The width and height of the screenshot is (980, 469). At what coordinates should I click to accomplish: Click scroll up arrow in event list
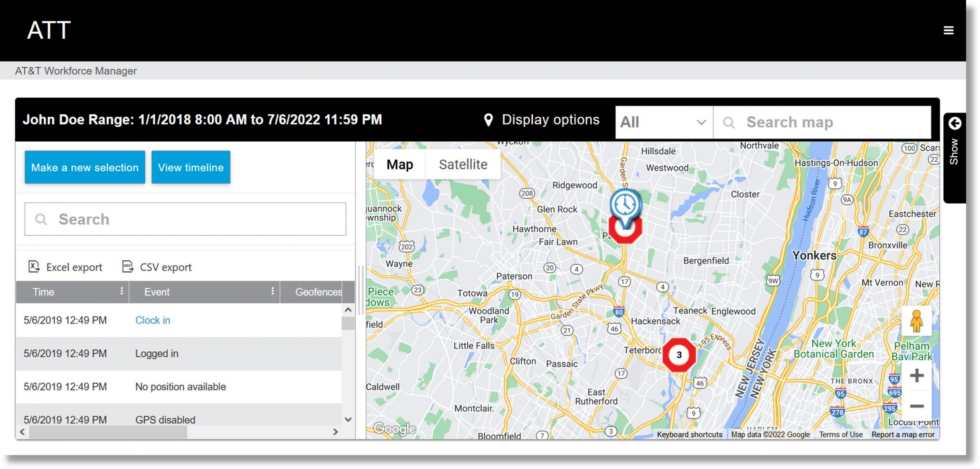(348, 310)
